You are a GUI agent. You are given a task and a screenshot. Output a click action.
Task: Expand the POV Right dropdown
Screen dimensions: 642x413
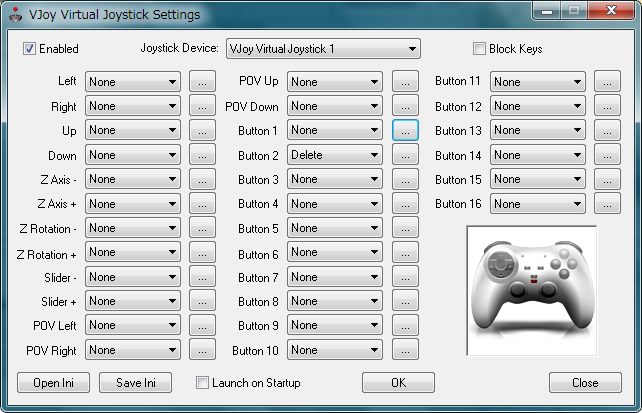point(133,350)
